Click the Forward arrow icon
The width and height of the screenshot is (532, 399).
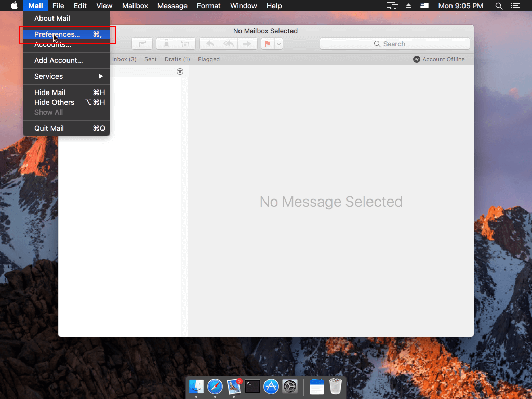point(247,44)
